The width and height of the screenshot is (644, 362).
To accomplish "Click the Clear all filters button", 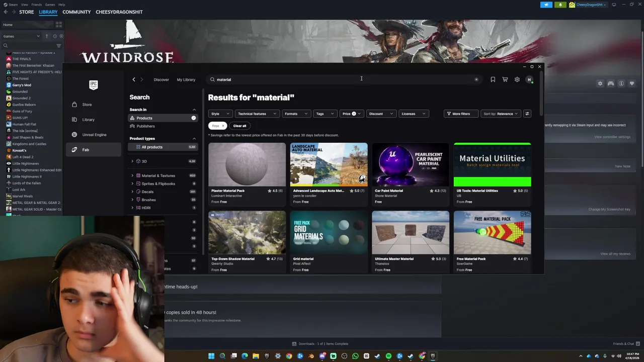I will [239, 126].
